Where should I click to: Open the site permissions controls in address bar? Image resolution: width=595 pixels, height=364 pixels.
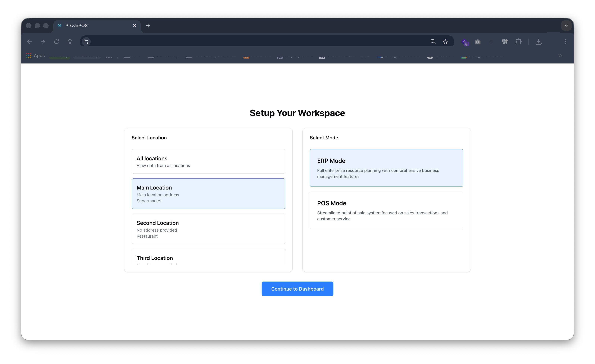point(86,42)
